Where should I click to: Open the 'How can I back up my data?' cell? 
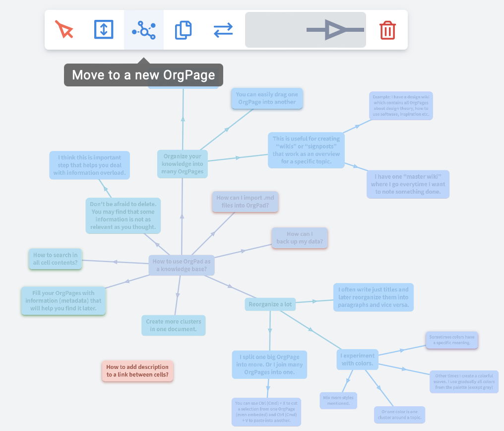(x=300, y=238)
